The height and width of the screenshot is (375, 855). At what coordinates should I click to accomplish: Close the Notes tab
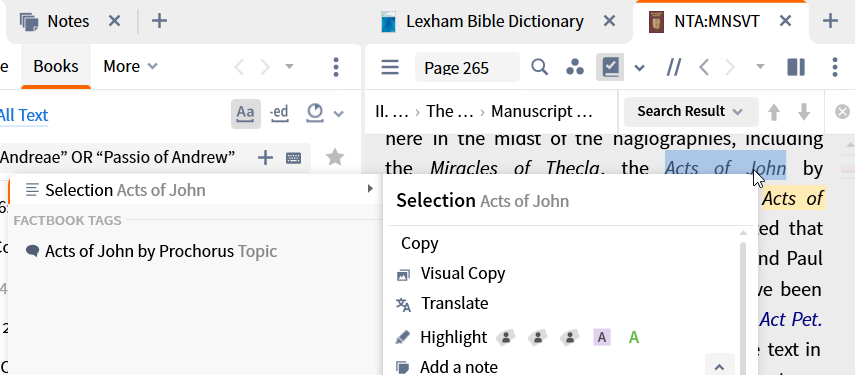(x=114, y=21)
